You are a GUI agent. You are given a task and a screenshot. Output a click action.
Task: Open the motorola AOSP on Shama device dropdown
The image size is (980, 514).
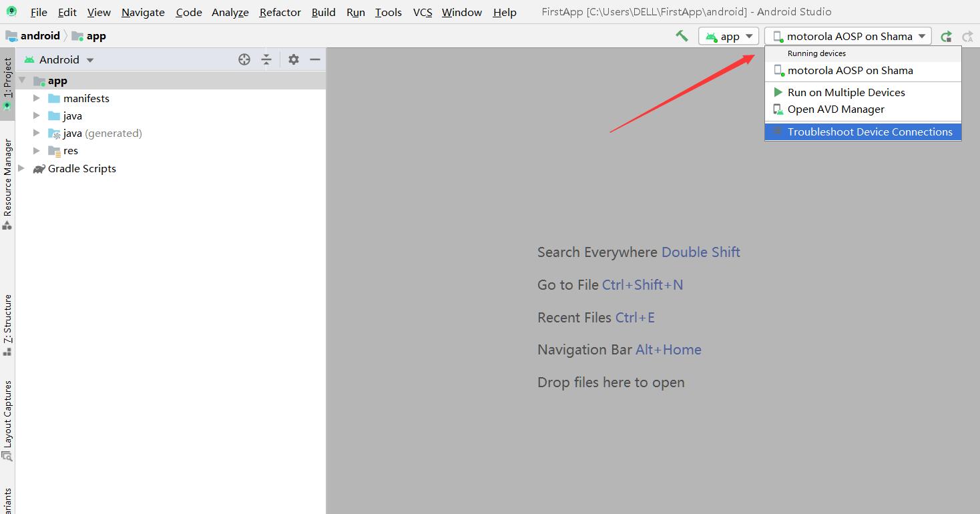click(x=848, y=36)
